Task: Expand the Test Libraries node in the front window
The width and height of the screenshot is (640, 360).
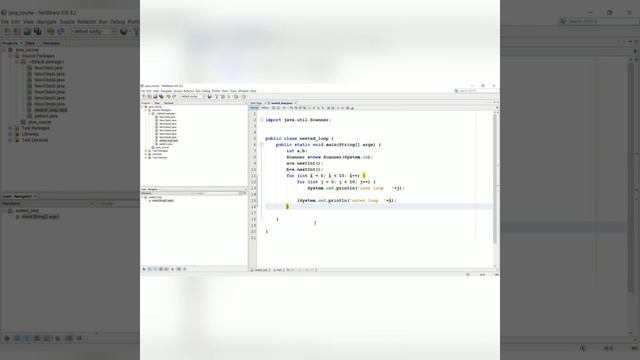Action: [146, 158]
